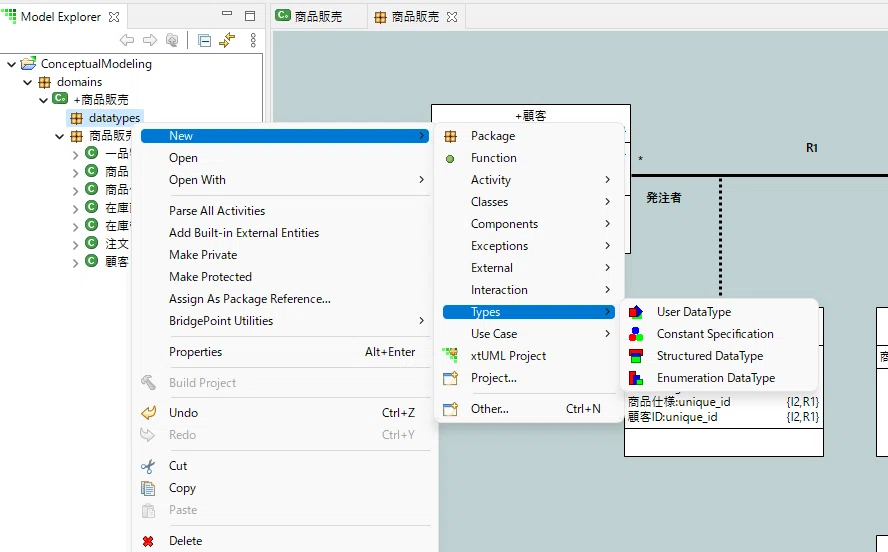This screenshot has height=552, width=888.
Task: Open the Model Explorer view menu dots
Action: coord(253,40)
